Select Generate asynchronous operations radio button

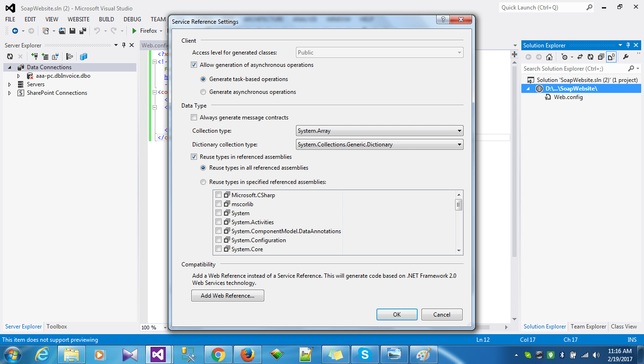[203, 92]
